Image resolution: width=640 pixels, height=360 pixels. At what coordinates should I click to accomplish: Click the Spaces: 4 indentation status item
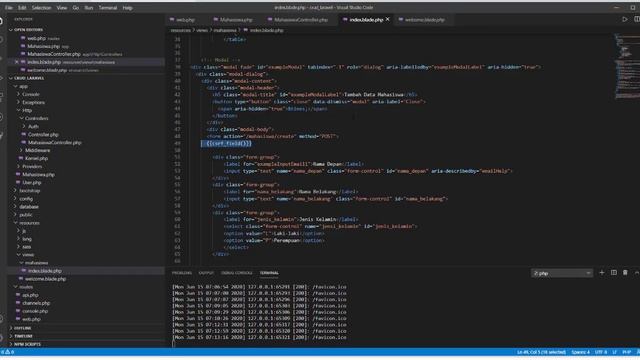tap(580, 352)
